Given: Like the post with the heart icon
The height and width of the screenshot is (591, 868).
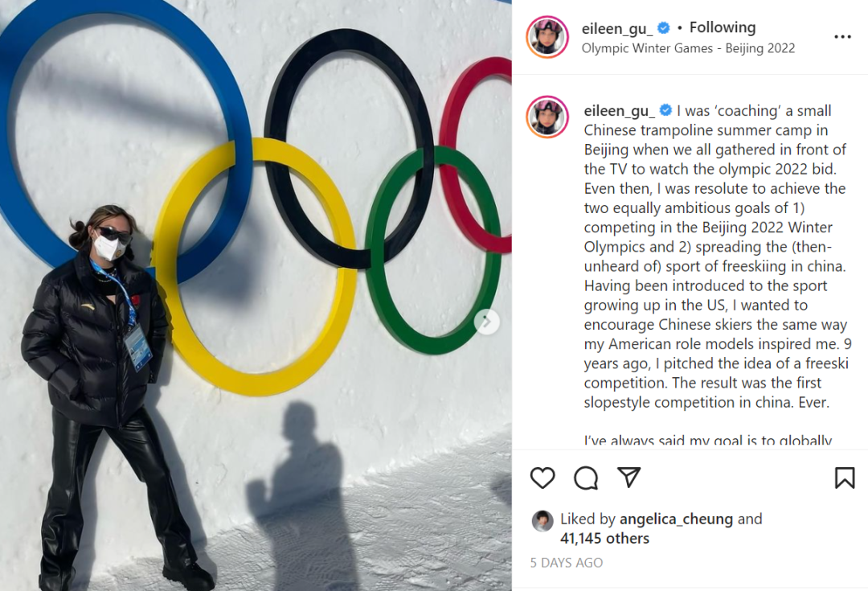Looking at the screenshot, I should point(542,478).
